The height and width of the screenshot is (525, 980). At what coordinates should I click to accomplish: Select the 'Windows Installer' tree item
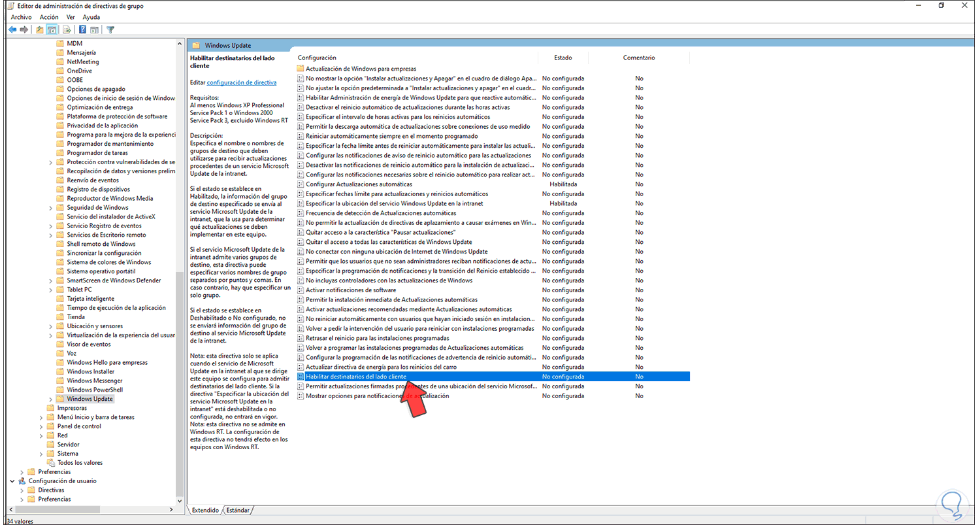(91, 371)
